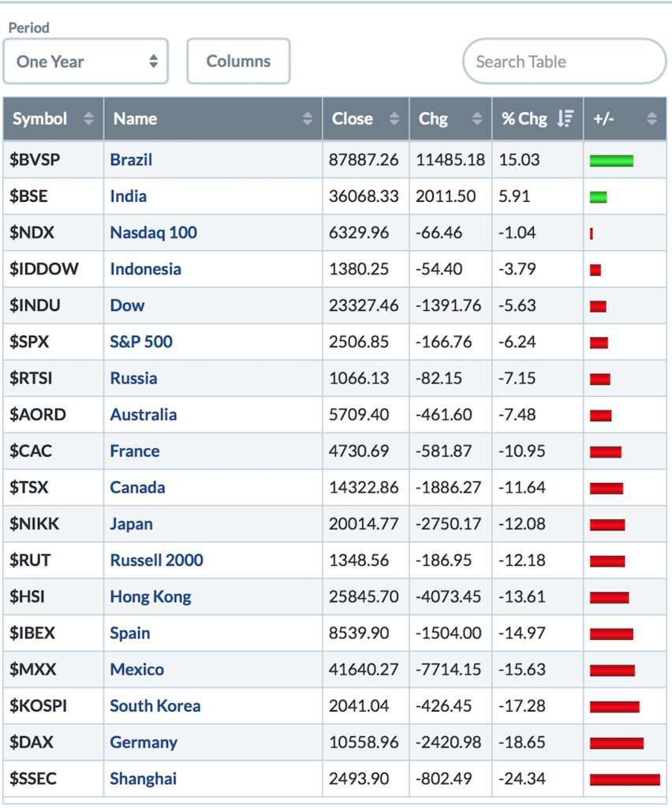
Task: Sort table by Chg column arrows
Action: point(477,118)
